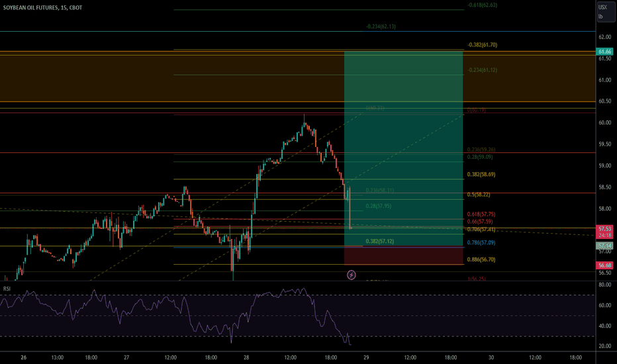617x364 pixels.
Task: Click the 0(60.19) Fibonacci label
Action: [x=477, y=110]
